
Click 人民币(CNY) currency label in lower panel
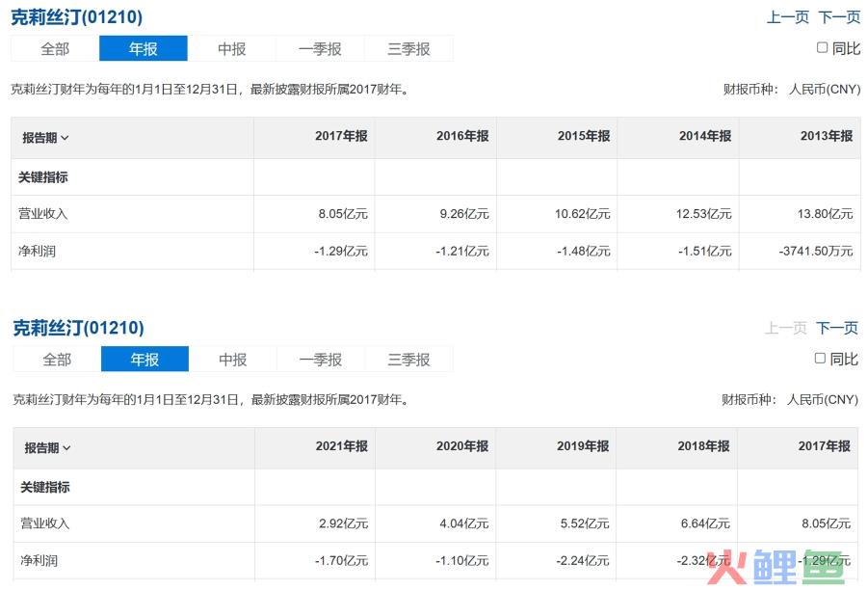pos(822,399)
